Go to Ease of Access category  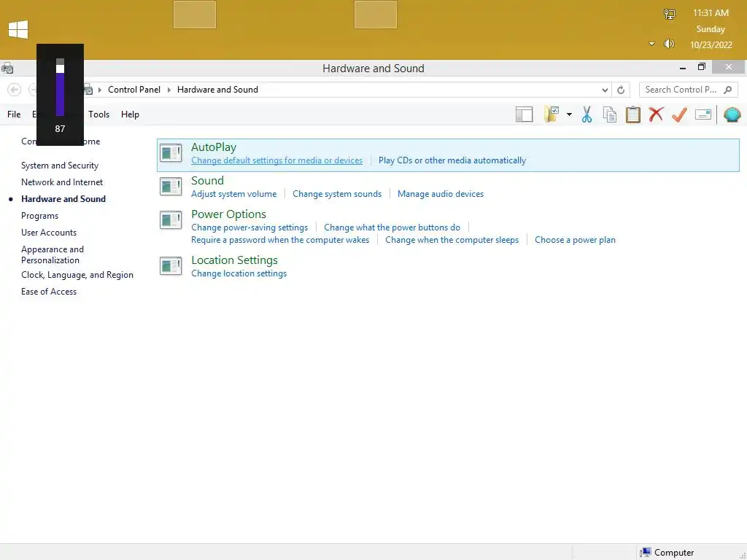49,292
